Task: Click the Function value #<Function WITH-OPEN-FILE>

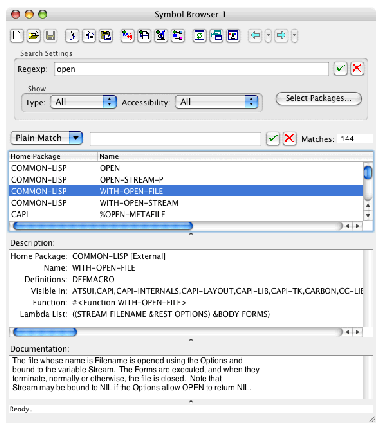Action: point(129,302)
